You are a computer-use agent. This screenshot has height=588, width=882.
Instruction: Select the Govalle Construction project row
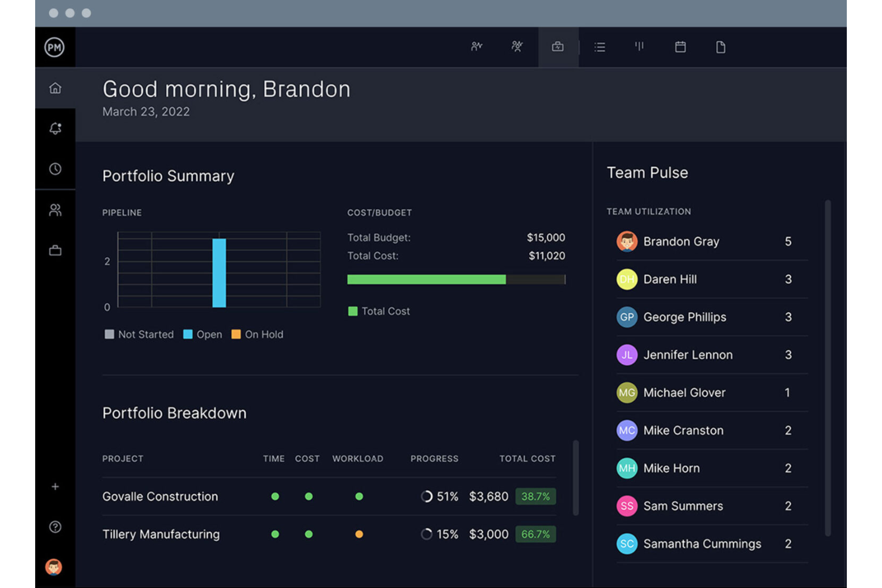[x=160, y=496]
